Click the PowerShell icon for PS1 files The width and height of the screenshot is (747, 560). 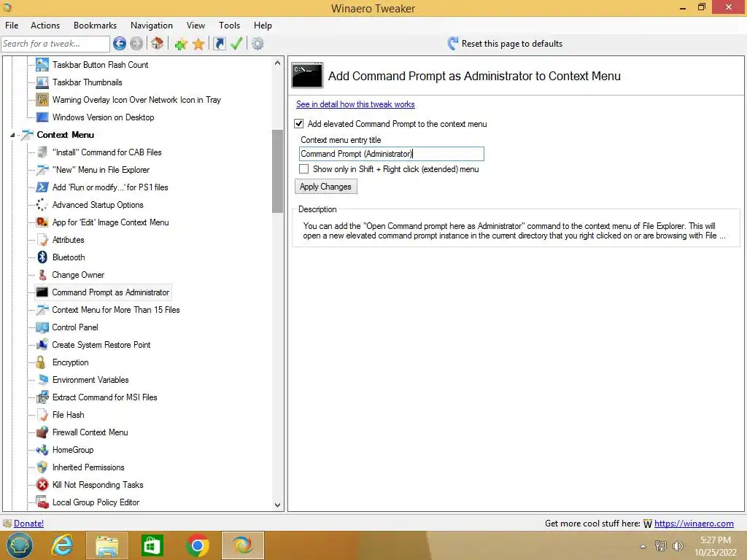pyautogui.click(x=42, y=187)
